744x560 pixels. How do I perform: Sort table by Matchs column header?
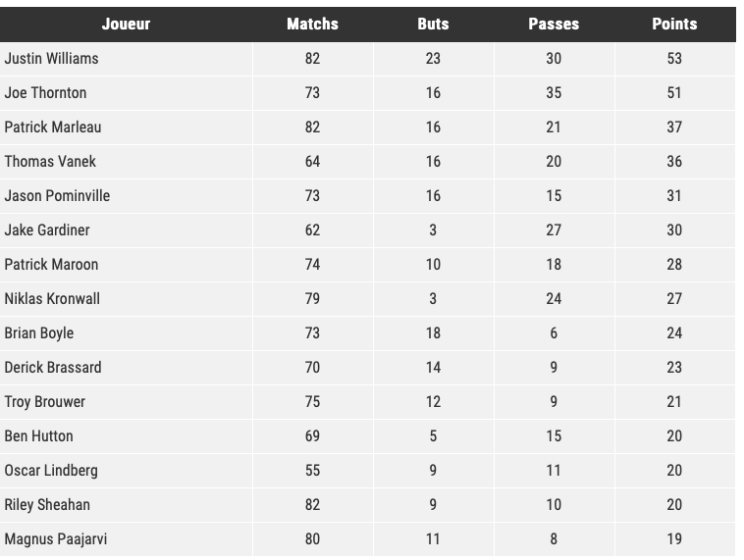(x=312, y=24)
